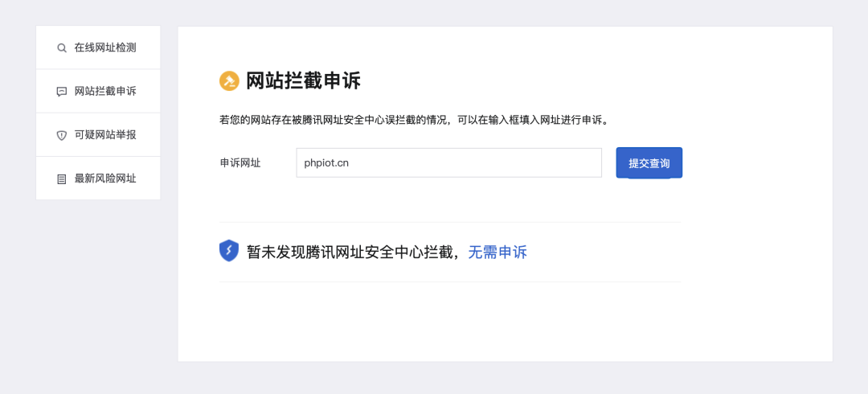Click the shield alert icon beside 可疑网站举报
This screenshot has width=868, height=394.
61,135
